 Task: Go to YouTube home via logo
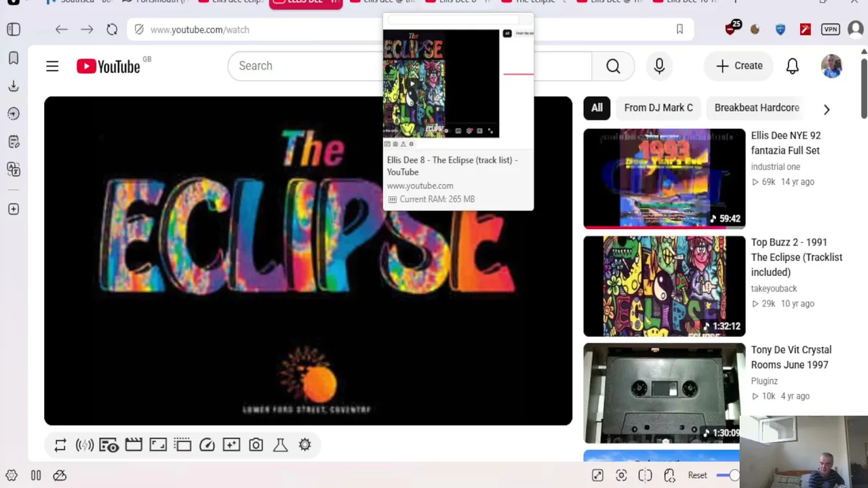(x=108, y=66)
